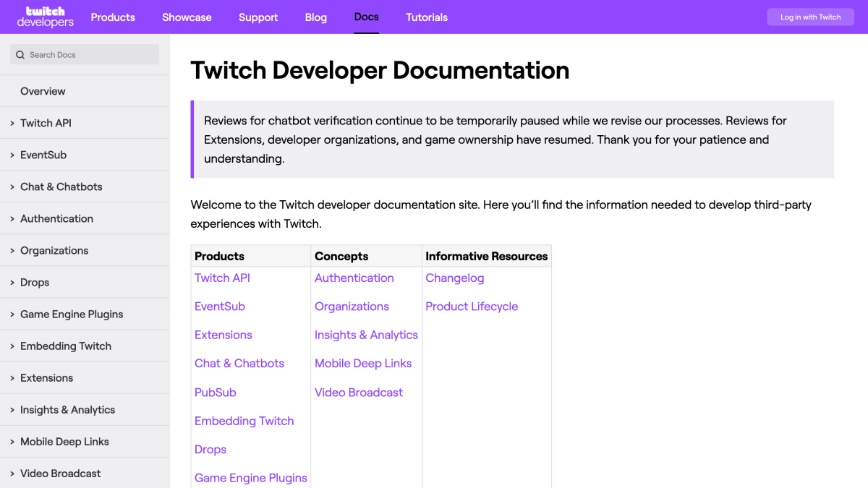
Task: Follow the EventSub table link
Action: (x=220, y=307)
